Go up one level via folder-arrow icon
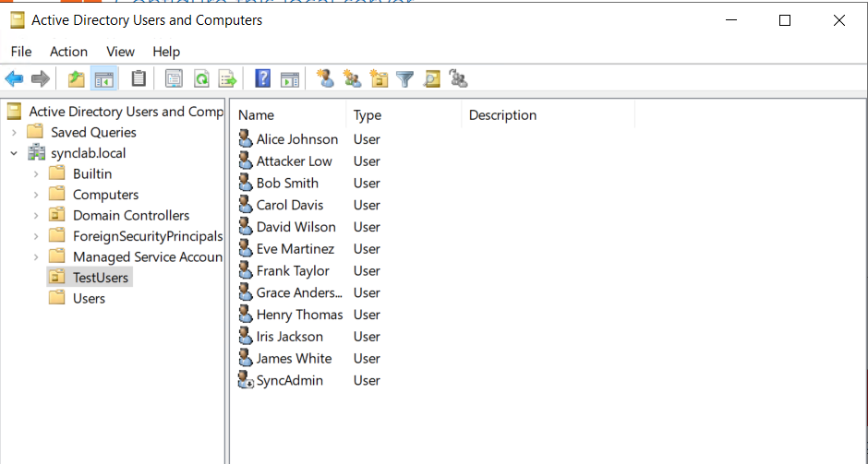This screenshot has width=868, height=464. pos(77,79)
